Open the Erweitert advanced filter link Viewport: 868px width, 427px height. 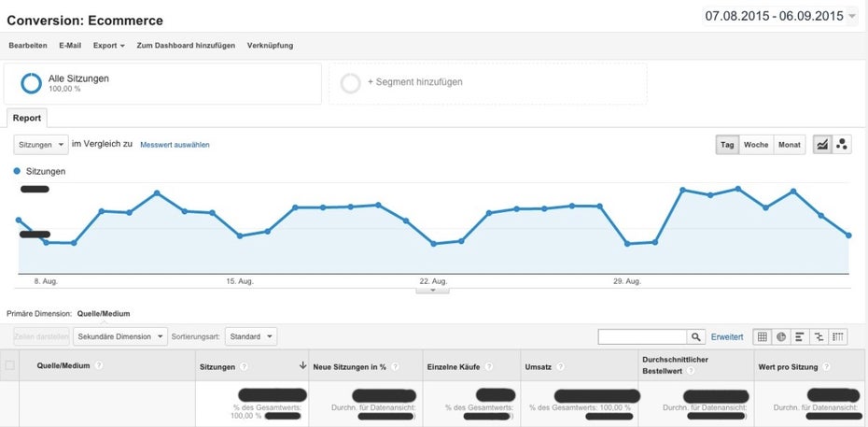pyautogui.click(x=727, y=336)
